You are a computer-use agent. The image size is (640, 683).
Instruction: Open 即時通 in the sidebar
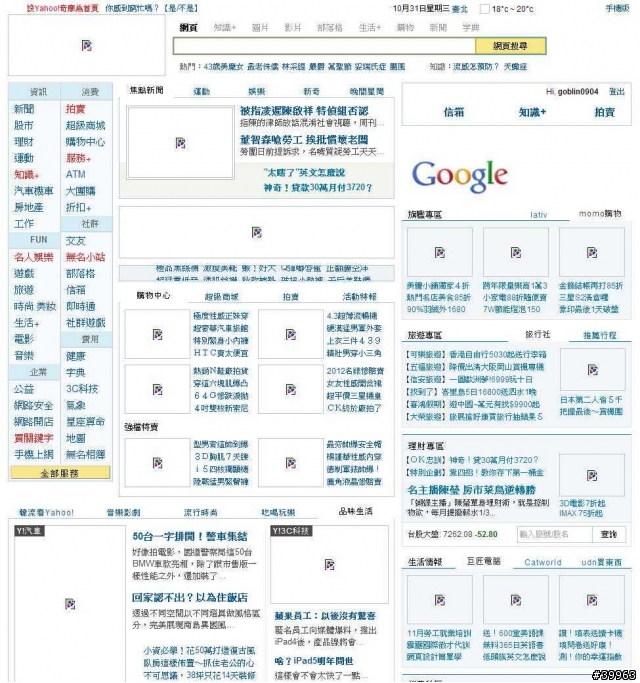(x=81, y=306)
